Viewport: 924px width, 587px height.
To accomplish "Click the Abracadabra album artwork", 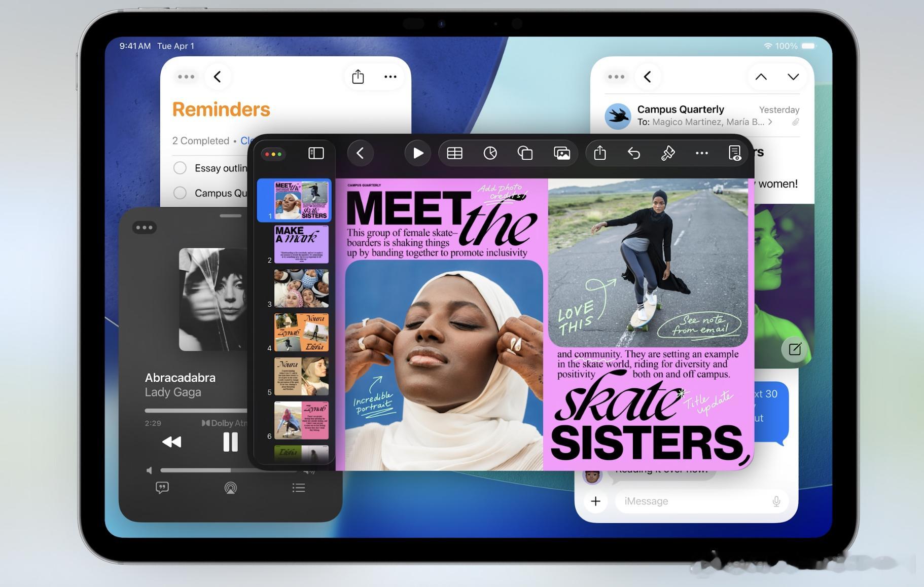I will tap(213, 299).
